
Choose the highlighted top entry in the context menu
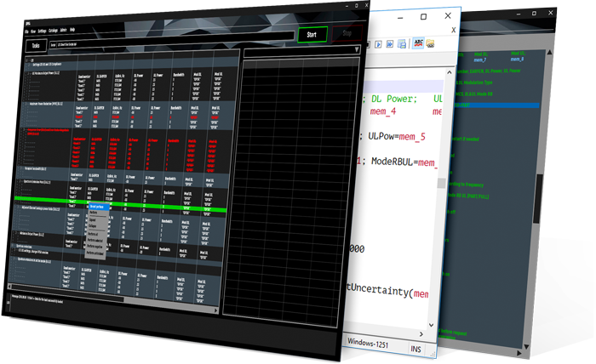(x=99, y=207)
